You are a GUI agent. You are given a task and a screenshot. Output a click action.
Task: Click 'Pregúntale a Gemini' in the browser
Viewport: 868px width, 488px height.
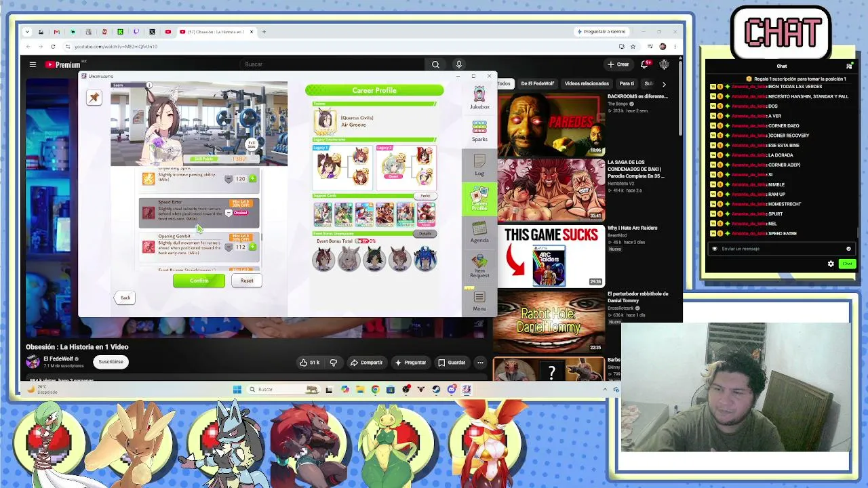pos(601,32)
